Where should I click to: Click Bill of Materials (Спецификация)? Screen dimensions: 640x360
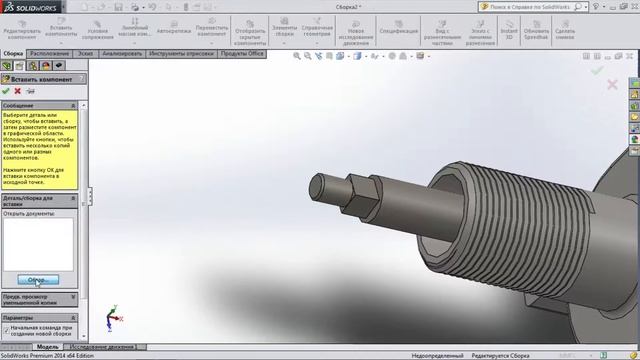tap(399, 28)
